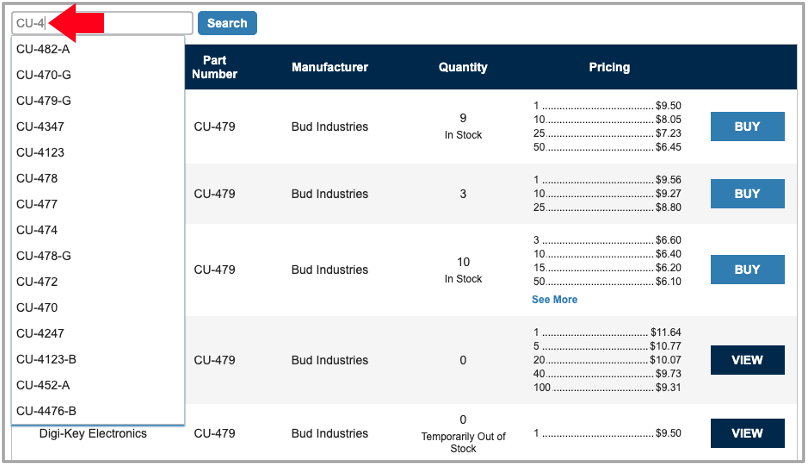Select CU-482-A from the suggestions
This screenshot has height=467, width=808.
pyautogui.click(x=43, y=49)
